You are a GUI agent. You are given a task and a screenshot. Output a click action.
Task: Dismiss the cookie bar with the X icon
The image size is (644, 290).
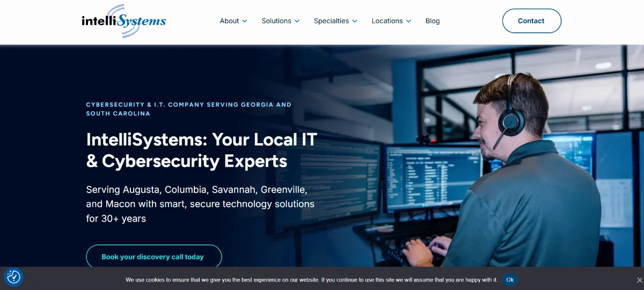(639, 280)
